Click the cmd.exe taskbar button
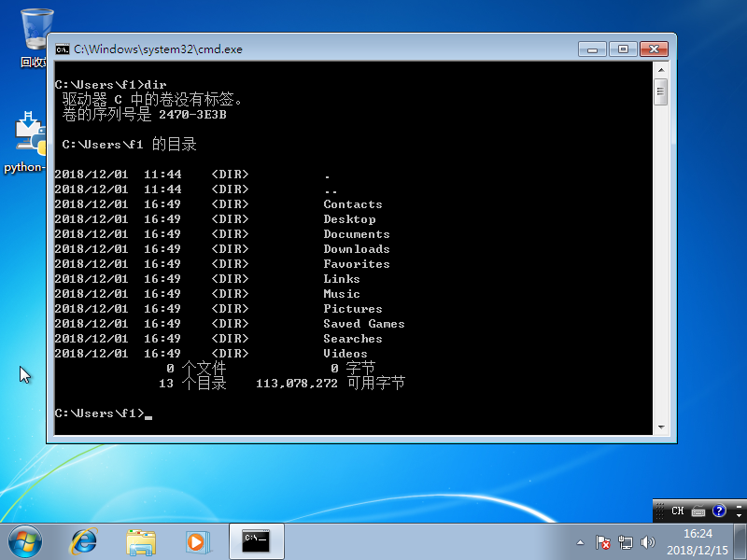The height and width of the screenshot is (560, 747). [256, 541]
